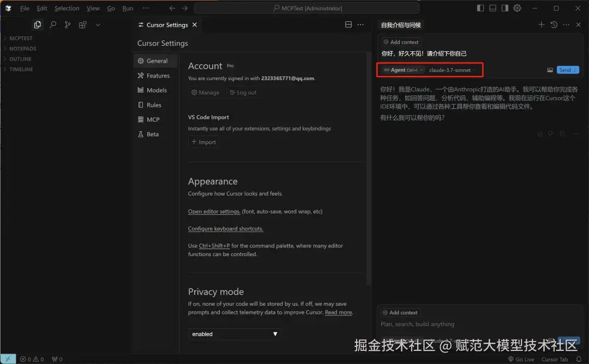Open the Edit menu

41,8
